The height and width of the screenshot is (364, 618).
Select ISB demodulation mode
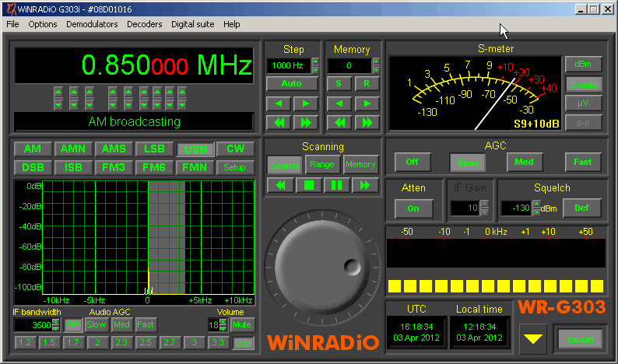73,167
